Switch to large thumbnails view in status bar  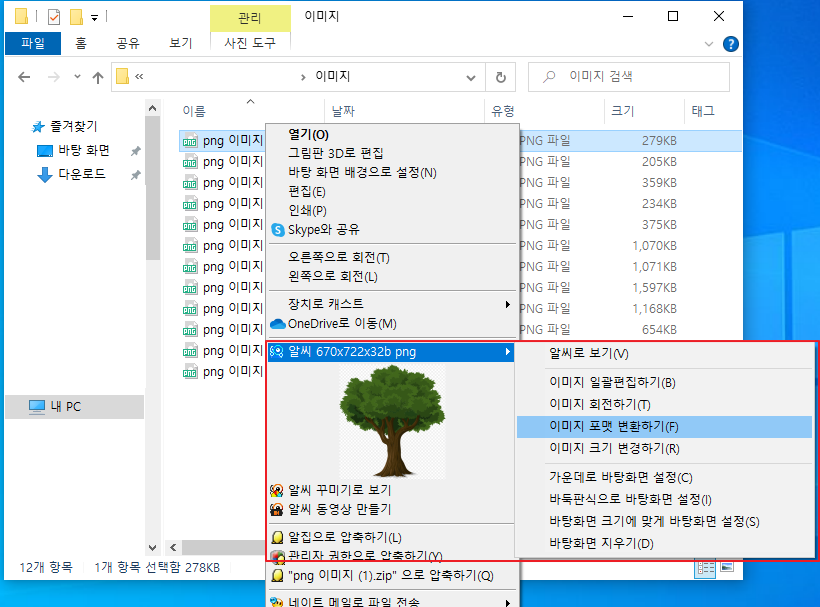tap(727, 568)
